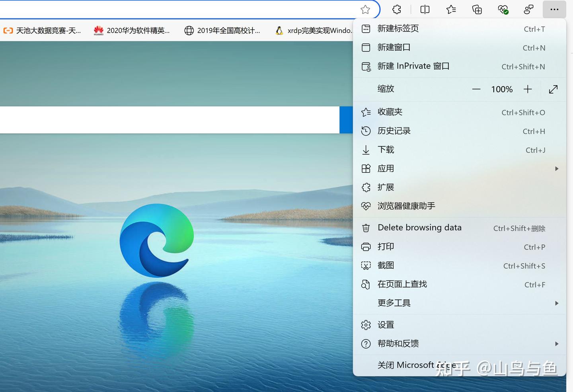The image size is (573, 392).
Task: Click the heart icon beside 浏览器健康助手
Action: tap(366, 206)
